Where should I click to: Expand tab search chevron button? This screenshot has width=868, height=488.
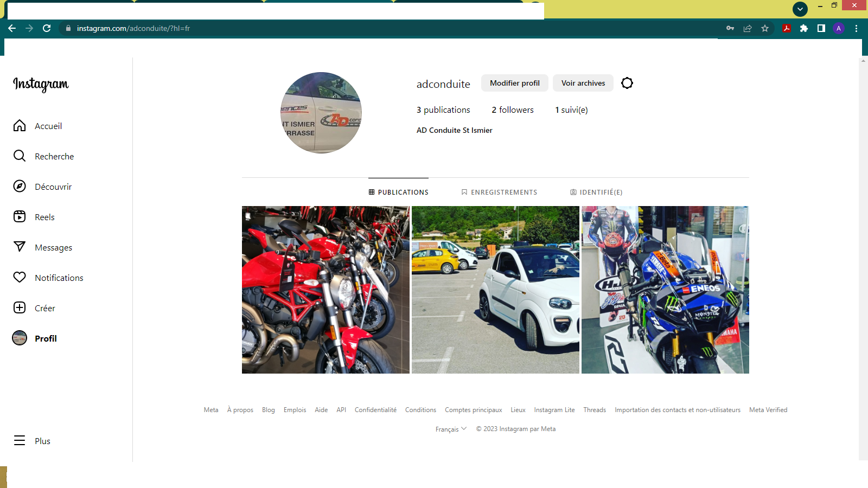[x=800, y=9]
